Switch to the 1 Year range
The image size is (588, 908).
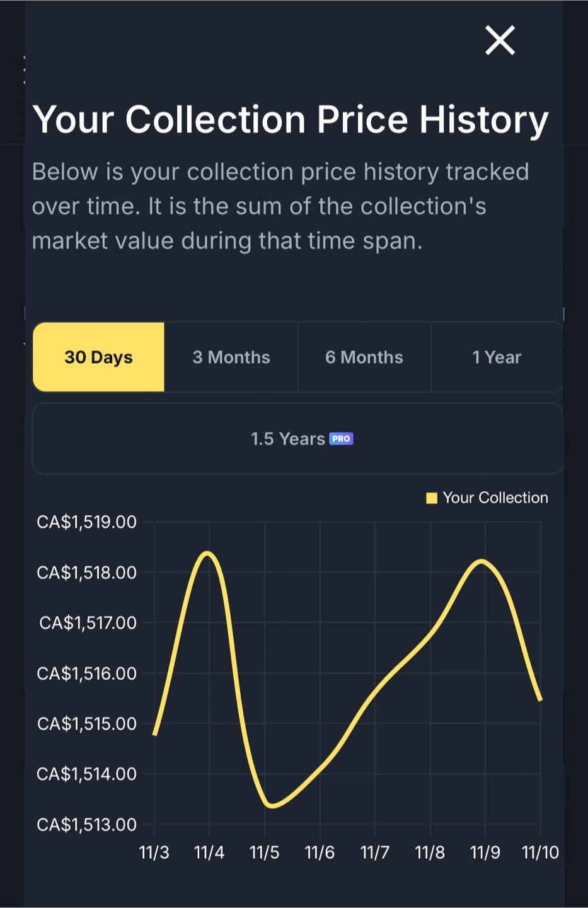click(x=497, y=357)
